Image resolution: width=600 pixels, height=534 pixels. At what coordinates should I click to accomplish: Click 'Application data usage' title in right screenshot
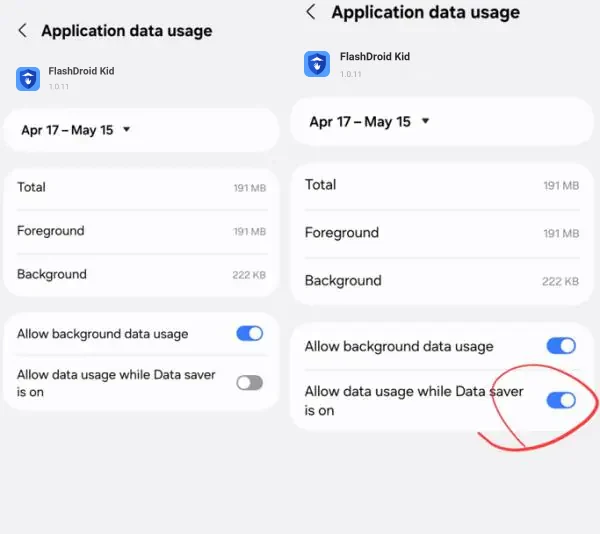coord(426,12)
